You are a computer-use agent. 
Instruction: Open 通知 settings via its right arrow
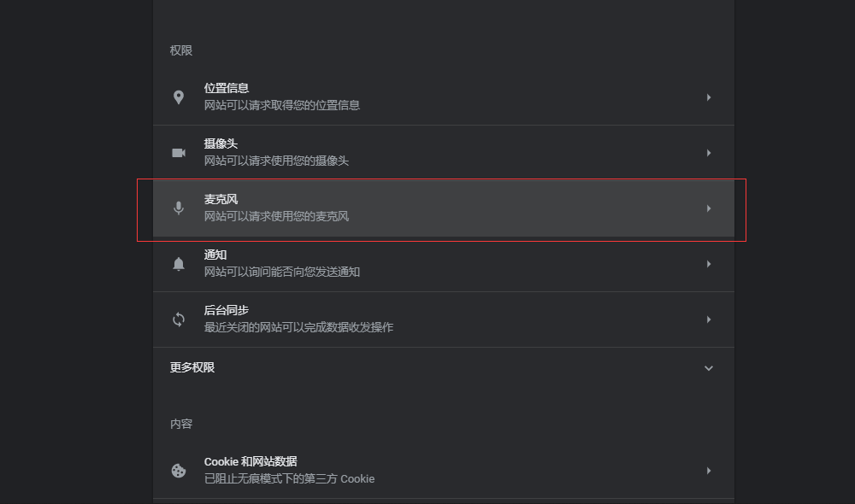click(708, 264)
